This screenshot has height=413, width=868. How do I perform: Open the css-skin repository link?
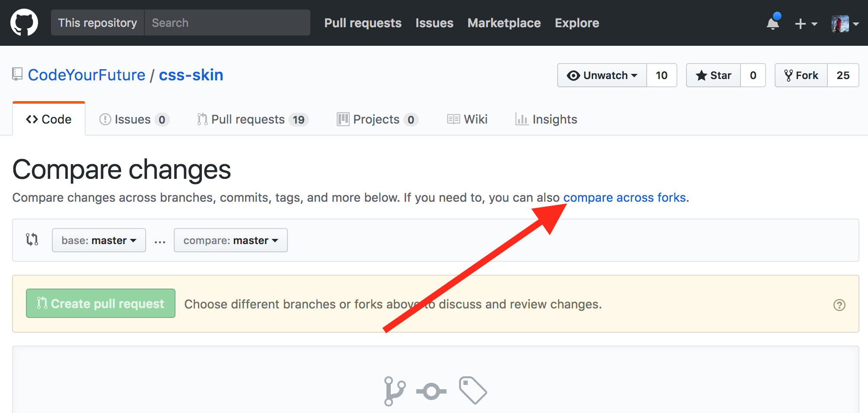(191, 75)
